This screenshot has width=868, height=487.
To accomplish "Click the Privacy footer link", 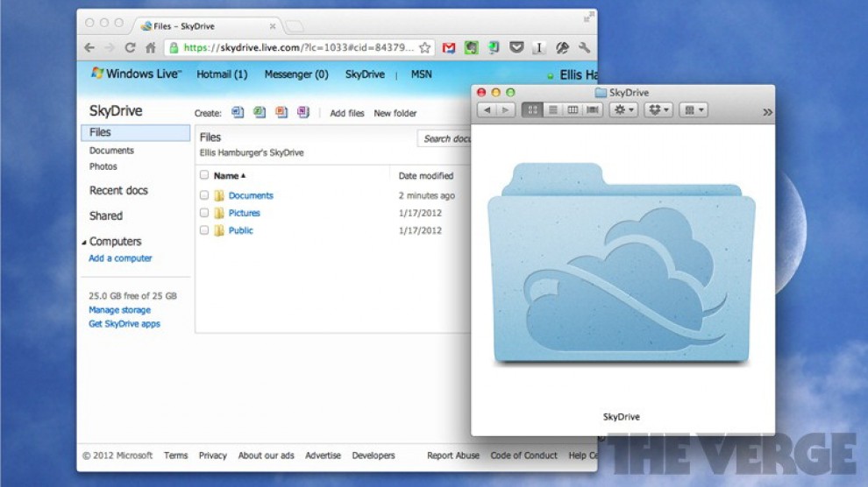I will (212, 455).
